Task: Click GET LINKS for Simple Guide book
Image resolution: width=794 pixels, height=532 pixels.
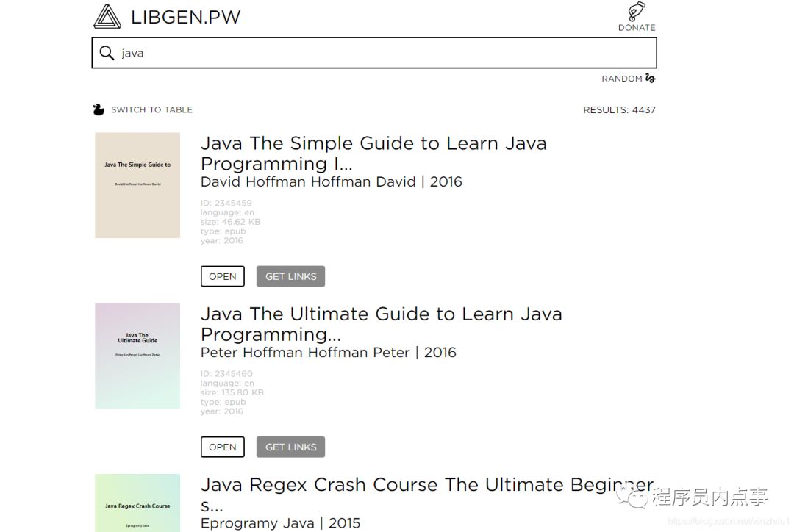Action: tap(290, 276)
